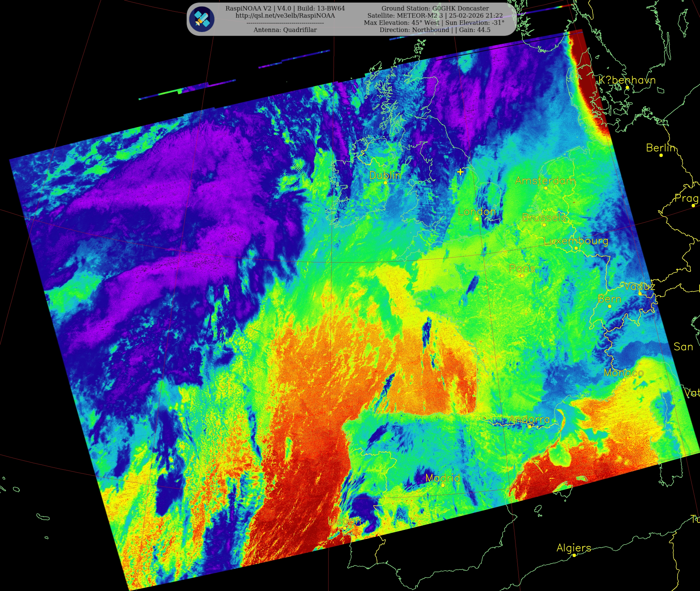Click the Ground Station G0GHK Doncaster text

(x=435, y=8)
